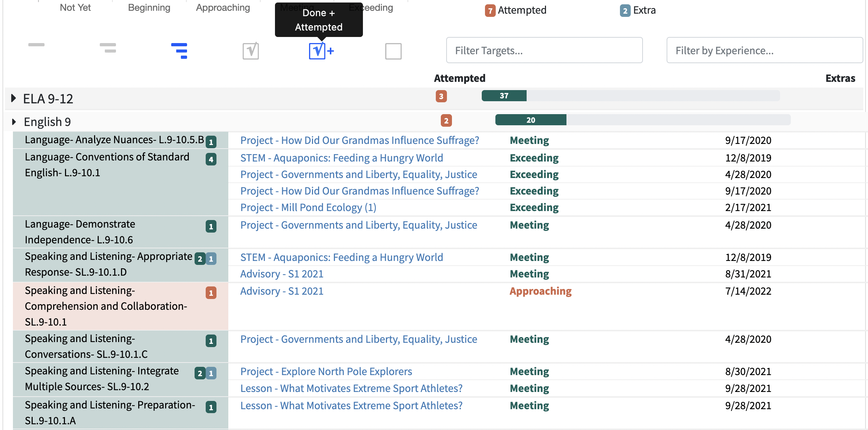Viewport: 868px width, 430px height.
Task: Select the Not Yet single-bar filter icon
Action: (x=36, y=45)
